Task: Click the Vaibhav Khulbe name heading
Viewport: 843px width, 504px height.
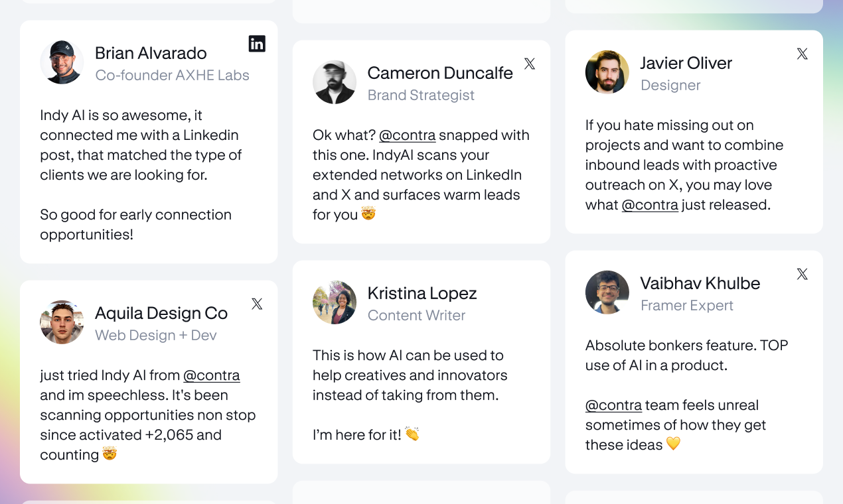Action: coord(700,283)
